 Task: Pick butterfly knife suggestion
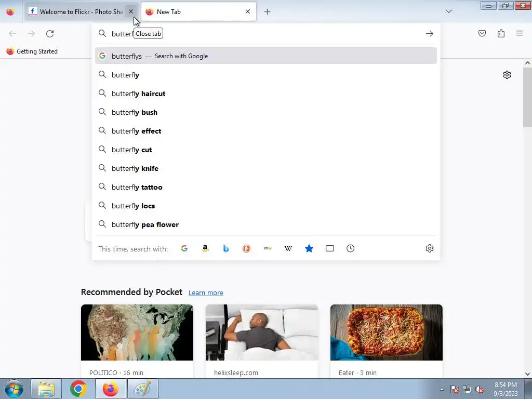tap(266, 168)
